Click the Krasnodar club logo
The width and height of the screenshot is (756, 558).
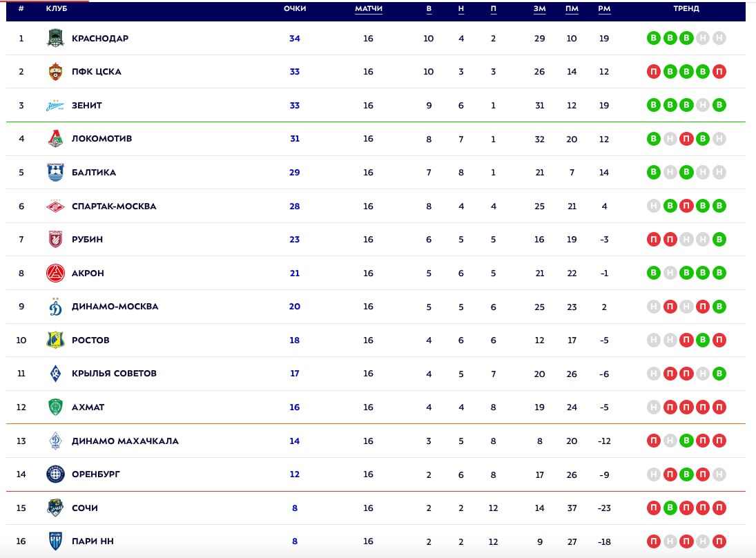click(55, 39)
